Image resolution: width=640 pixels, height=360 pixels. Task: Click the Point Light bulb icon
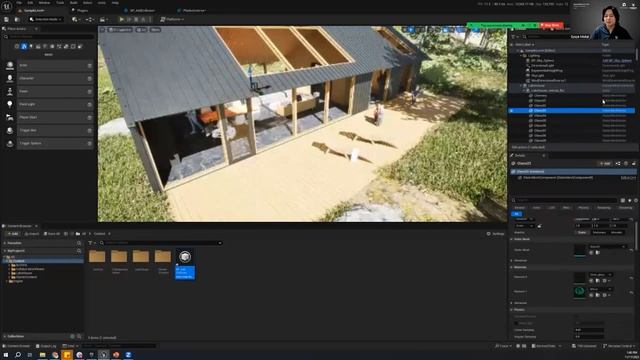click(10, 104)
